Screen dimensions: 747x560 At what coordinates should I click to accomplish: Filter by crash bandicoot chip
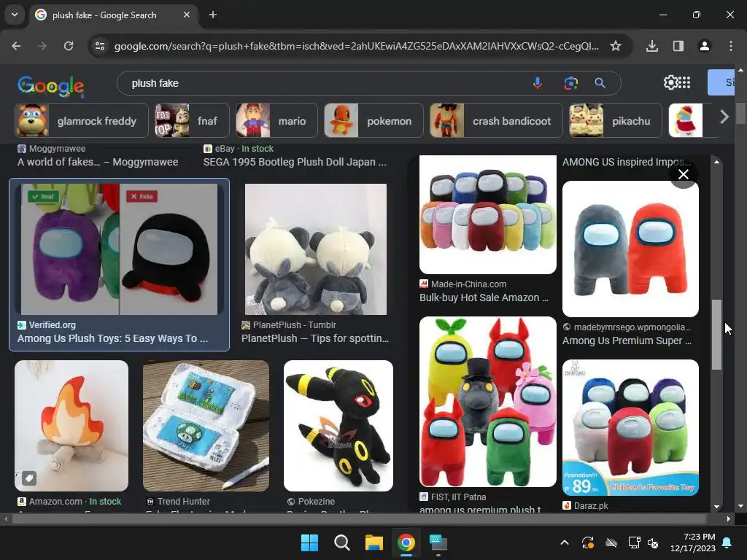point(496,120)
